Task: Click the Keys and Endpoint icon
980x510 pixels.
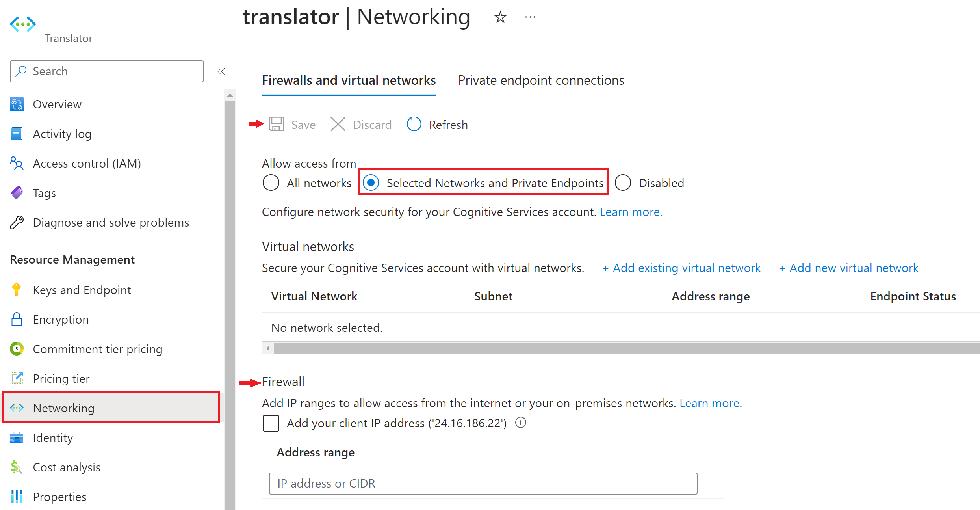Action: (17, 289)
